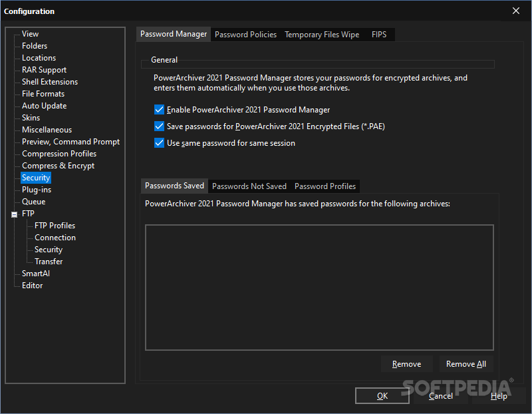532x414 pixels.
Task: Select Queue in the tree
Action: (34, 202)
